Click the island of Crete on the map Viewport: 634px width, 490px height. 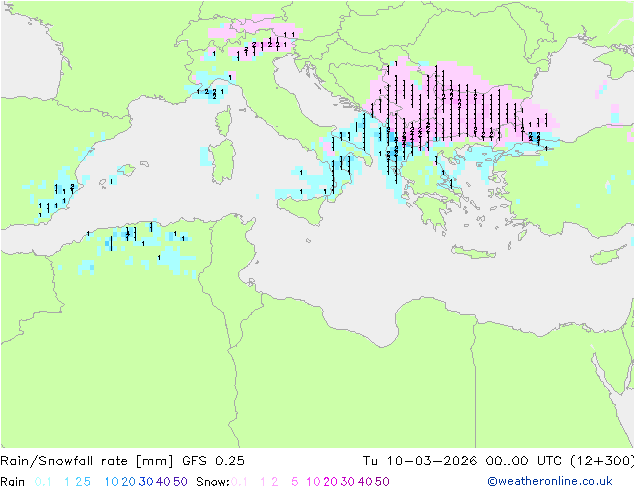click(x=473, y=252)
